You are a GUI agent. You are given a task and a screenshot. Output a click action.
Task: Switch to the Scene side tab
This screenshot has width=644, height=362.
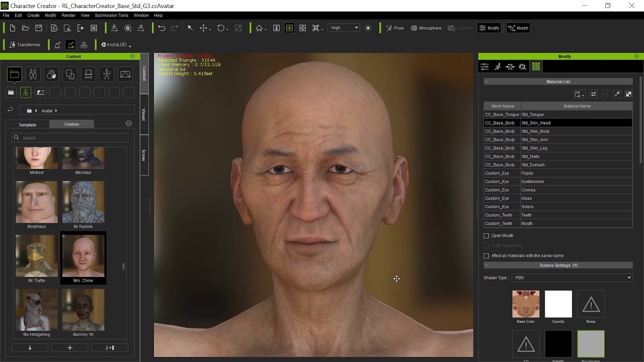coord(144,155)
